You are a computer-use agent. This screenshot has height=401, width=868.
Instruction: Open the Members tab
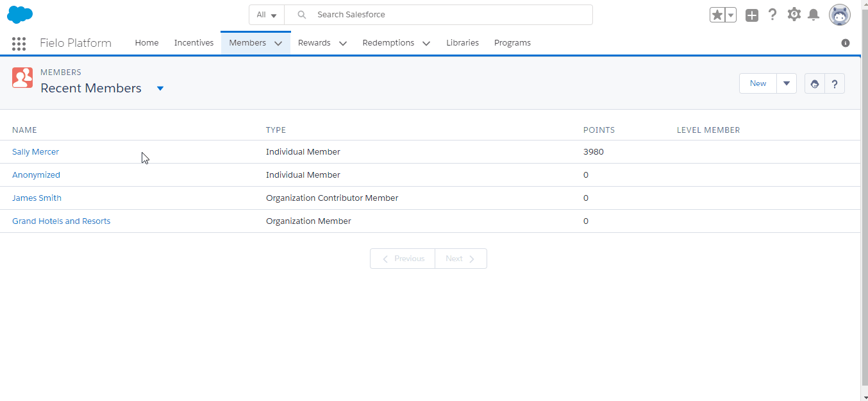(x=247, y=43)
